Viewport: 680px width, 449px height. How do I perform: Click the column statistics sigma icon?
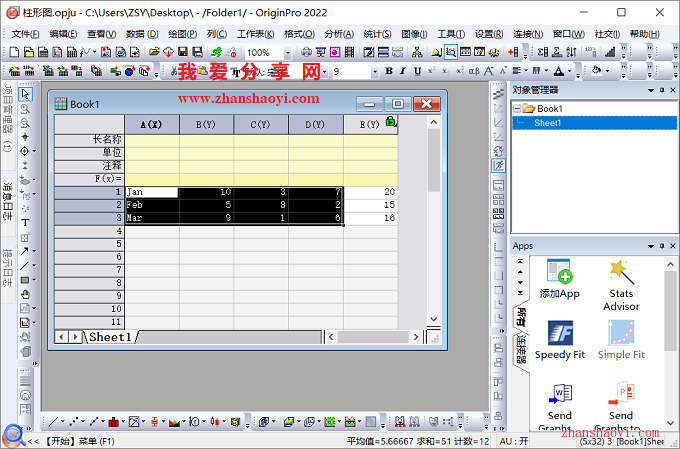pyautogui.click(x=543, y=52)
